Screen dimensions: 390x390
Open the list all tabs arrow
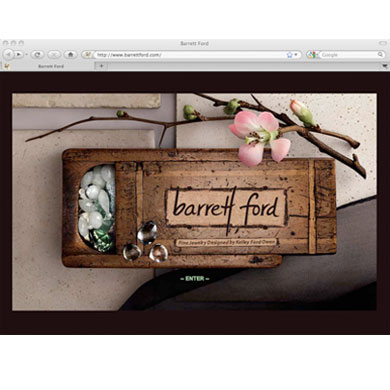coord(386,66)
